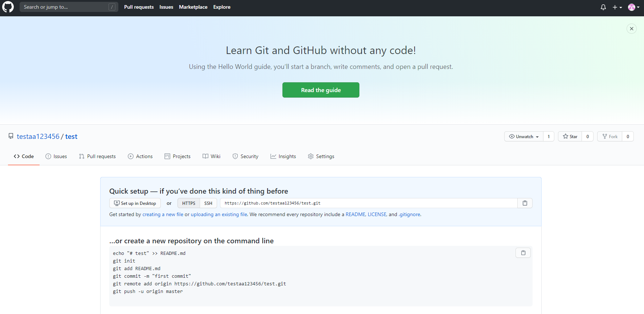Click the git remote add origin command line
The image size is (644, 314).
(x=199, y=284)
